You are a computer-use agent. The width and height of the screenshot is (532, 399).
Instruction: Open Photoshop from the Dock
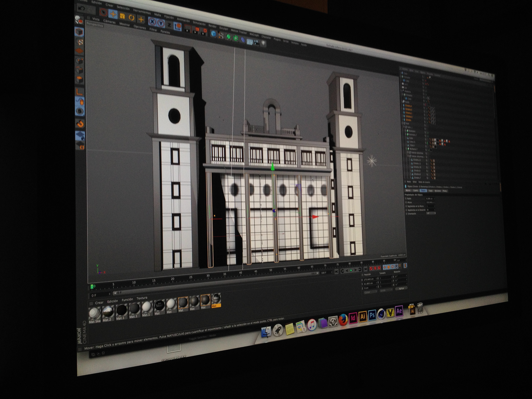372,315
